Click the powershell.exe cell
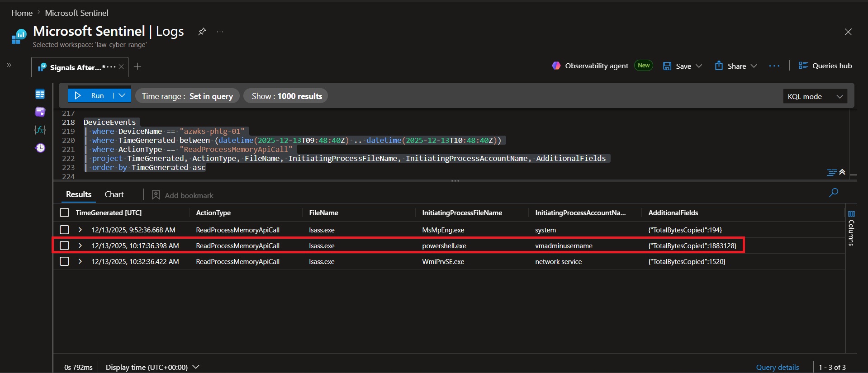This screenshot has width=868, height=373. click(444, 246)
